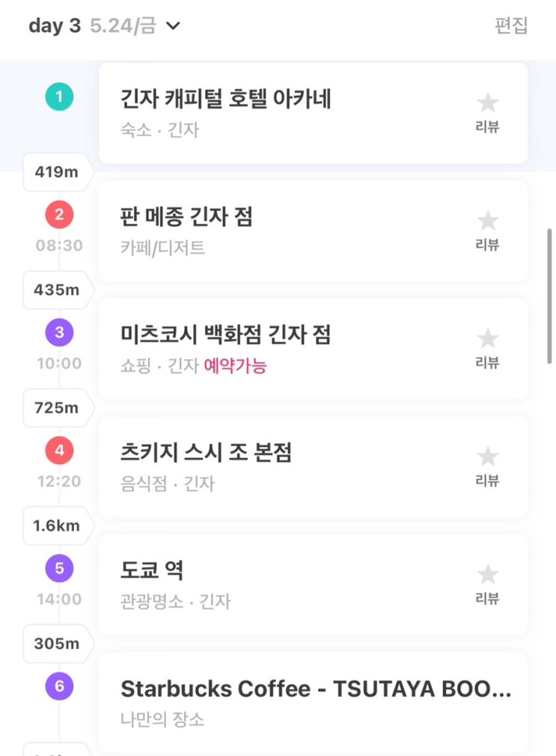Screen dimensions: 556x756
Task: Select the purple number 3 stop marker
Action: [x=59, y=333]
